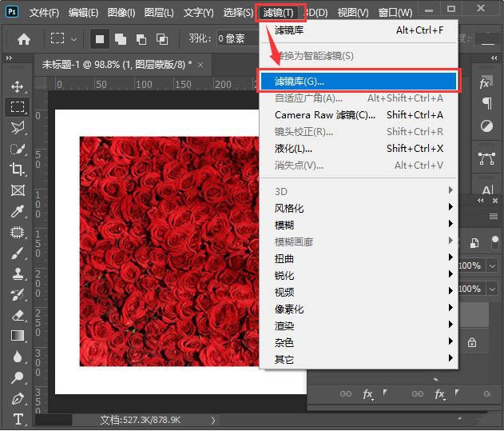Enable New Selection mode button
The height and width of the screenshot is (431, 504).
(x=100, y=38)
